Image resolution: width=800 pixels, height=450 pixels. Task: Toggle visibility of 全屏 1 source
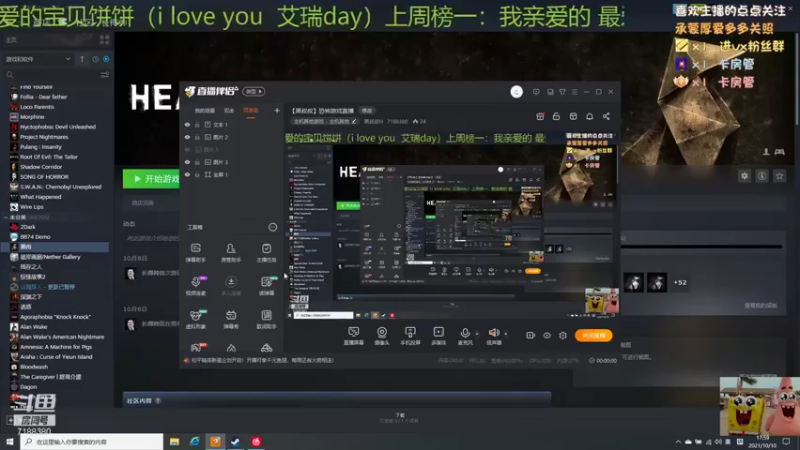(x=187, y=174)
